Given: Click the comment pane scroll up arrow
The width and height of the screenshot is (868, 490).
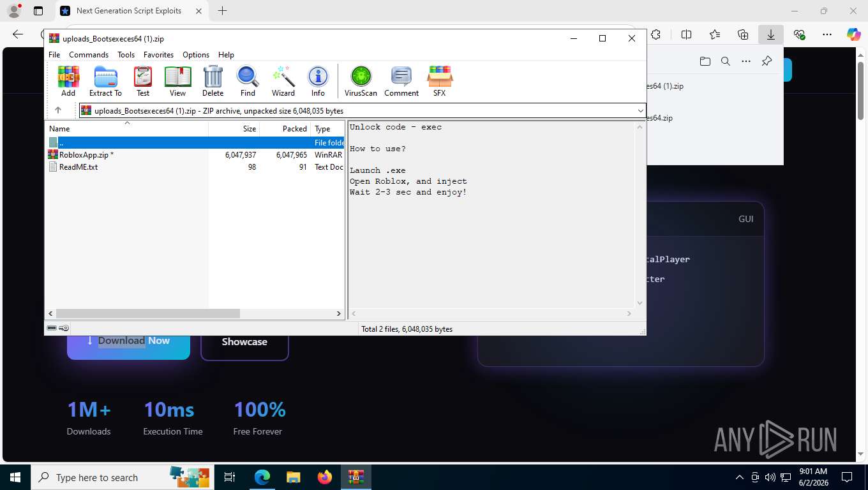Looking at the screenshot, I should tap(640, 127).
